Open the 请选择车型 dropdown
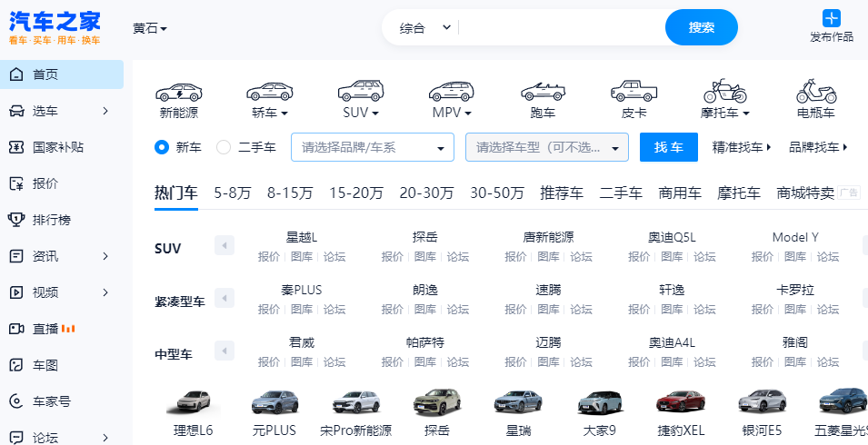Screen dimensions: 868x445 pos(547,147)
